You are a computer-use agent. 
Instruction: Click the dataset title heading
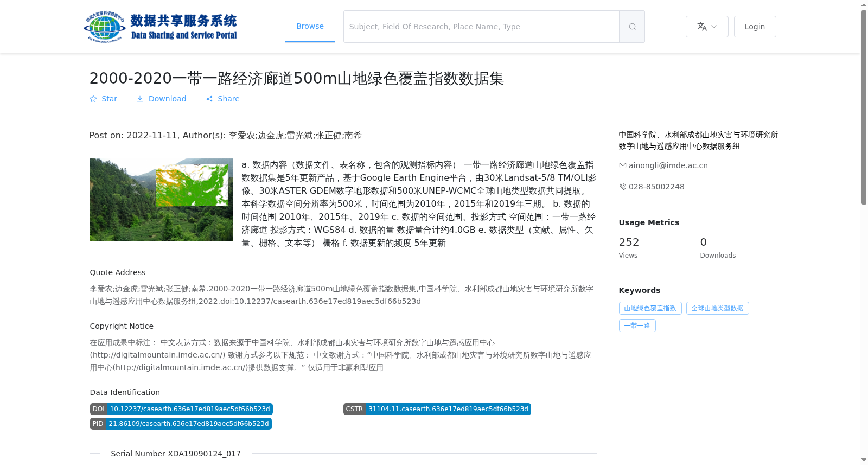296,79
